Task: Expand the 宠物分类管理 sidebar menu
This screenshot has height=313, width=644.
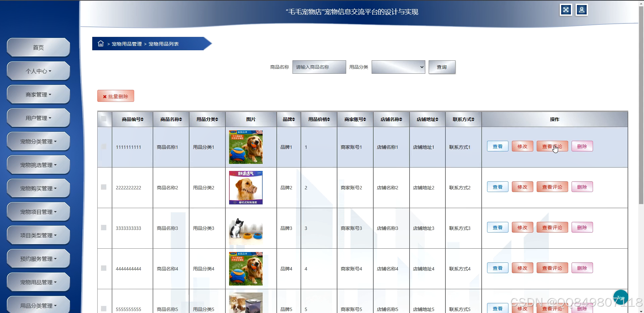Action: click(x=38, y=141)
